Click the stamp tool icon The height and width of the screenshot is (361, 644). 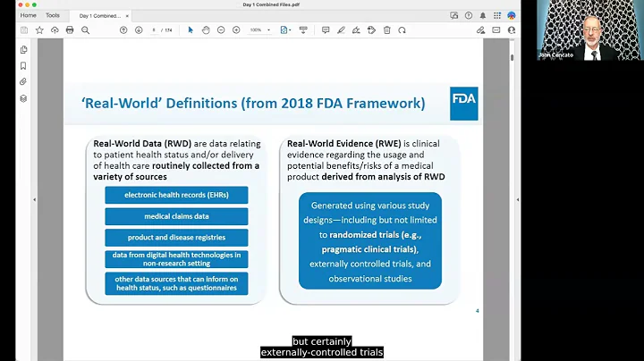point(371,30)
